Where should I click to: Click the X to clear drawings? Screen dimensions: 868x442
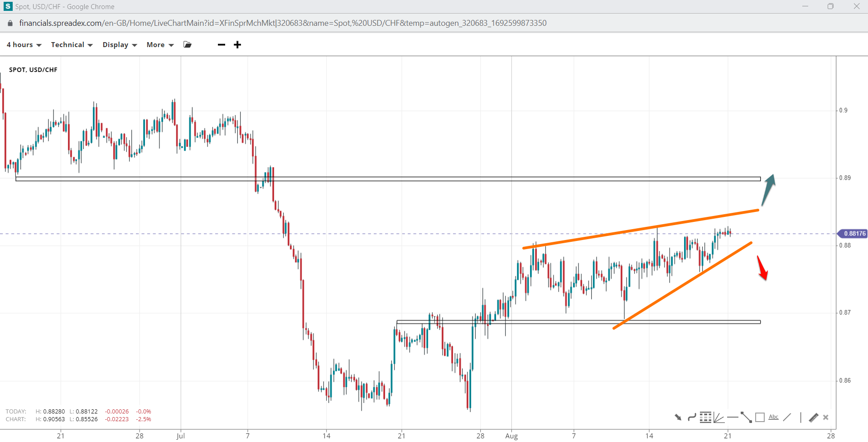coord(825,417)
